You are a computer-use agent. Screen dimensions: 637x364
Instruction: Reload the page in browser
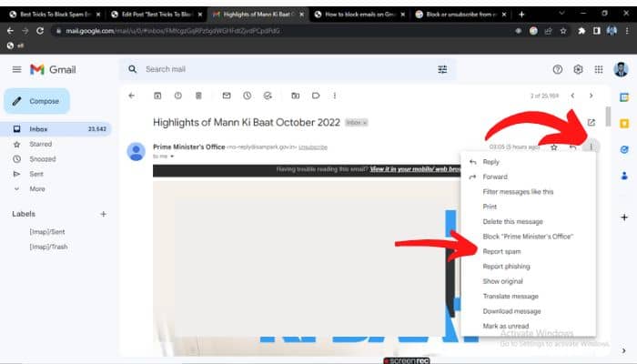[40, 30]
